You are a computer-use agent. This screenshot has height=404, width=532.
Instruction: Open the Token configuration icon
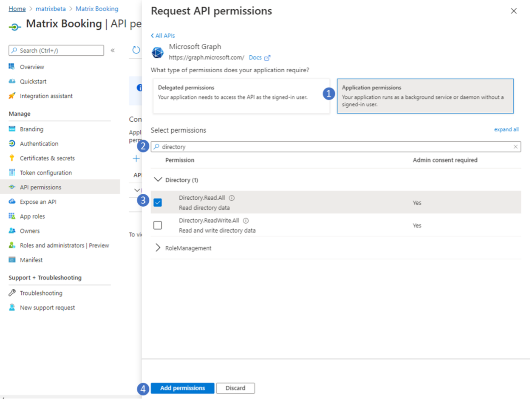pyautogui.click(x=12, y=173)
